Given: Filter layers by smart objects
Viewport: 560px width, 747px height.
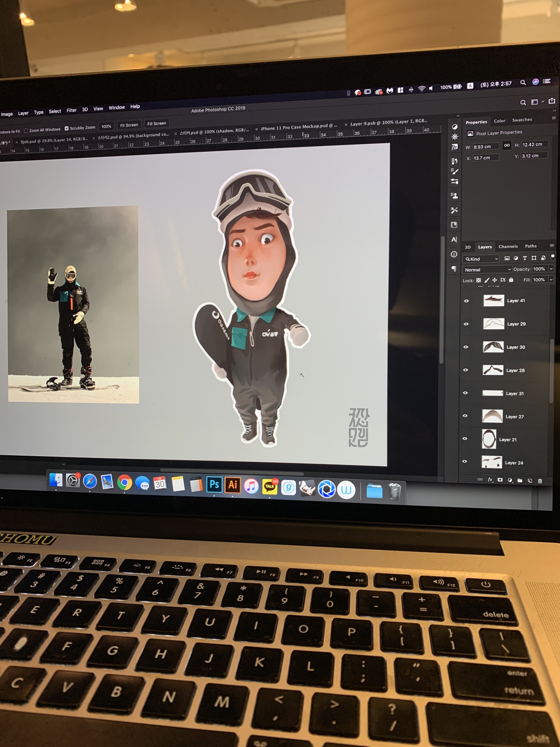Looking at the screenshot, I should 543,258.
